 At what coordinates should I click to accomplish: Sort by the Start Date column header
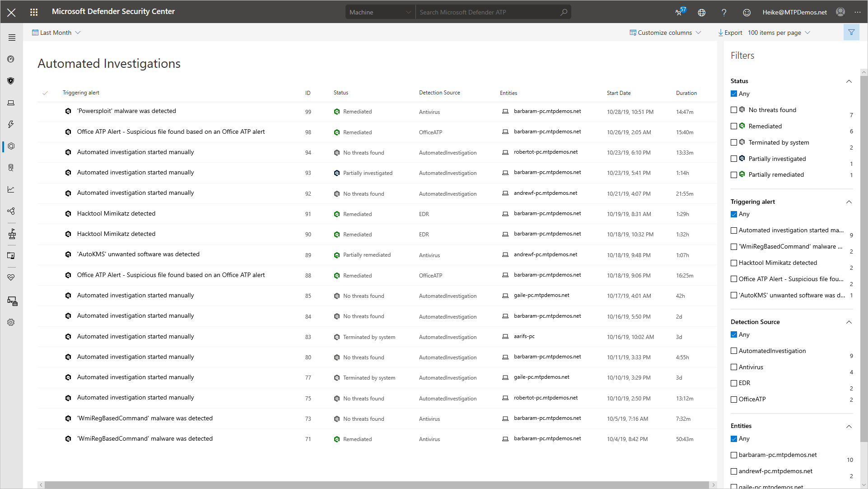(619, 93)
